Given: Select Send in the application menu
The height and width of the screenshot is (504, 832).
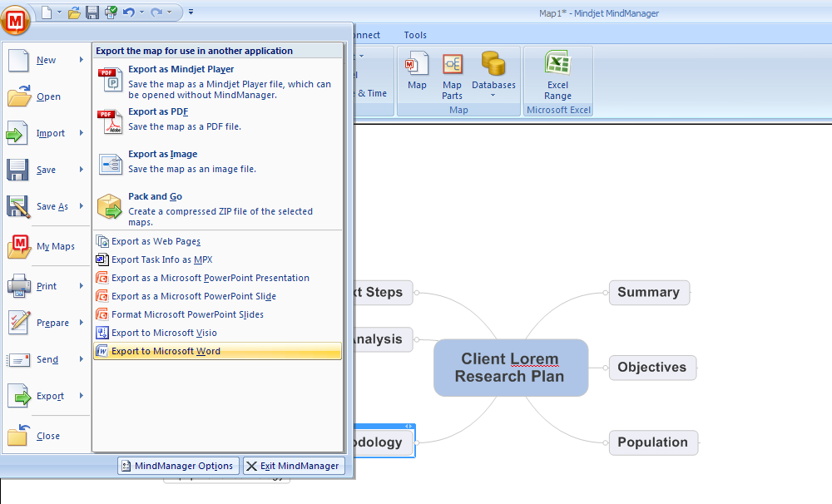Looking at the screenshot, I should coord(47,359).
